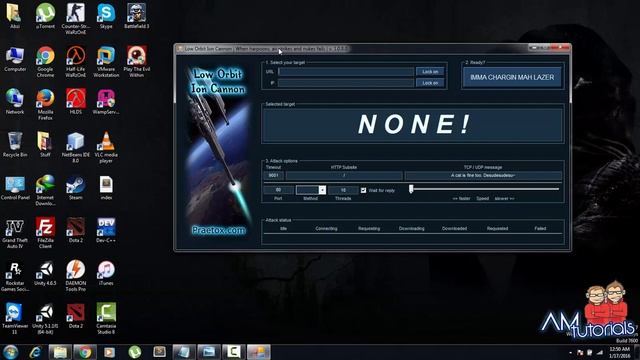
Task: Open the Camtasia taskbar button
Action: [x=233, y=352]
